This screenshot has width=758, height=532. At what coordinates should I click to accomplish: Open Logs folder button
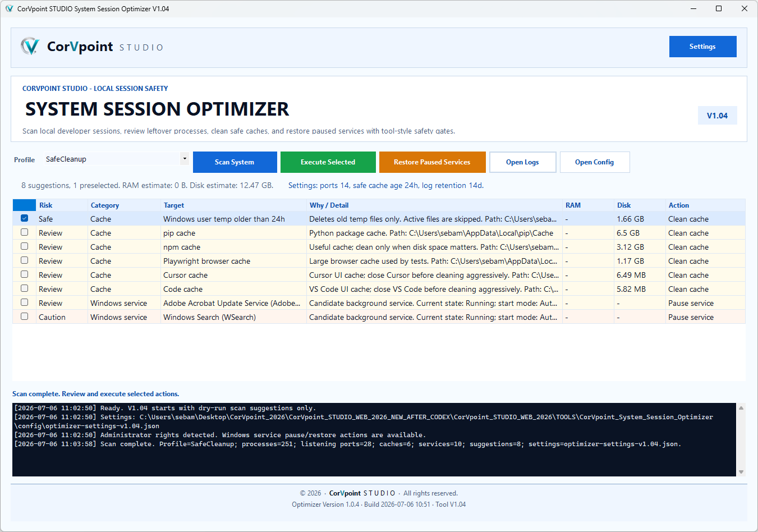pyautogui.click(x=522, y=162)
